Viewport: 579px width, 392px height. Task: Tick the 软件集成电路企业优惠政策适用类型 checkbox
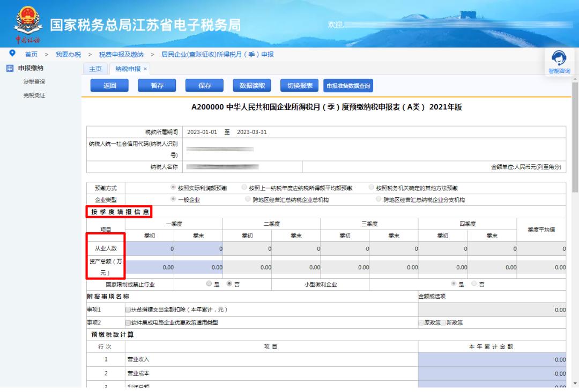pyautogui.click(x=128, y=322)
